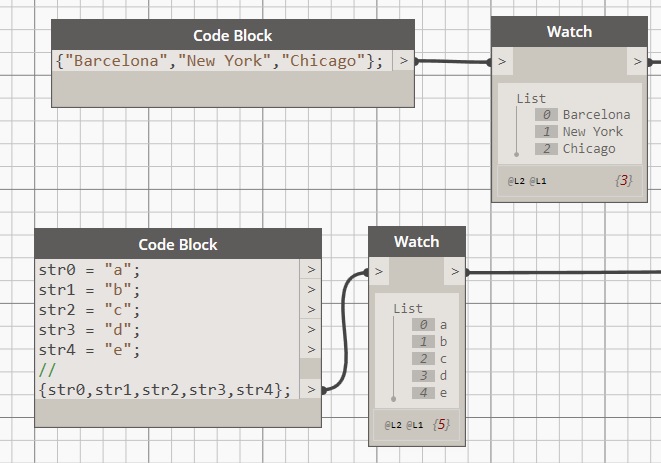Click the str3 = "d" code line

click(90, 330)
